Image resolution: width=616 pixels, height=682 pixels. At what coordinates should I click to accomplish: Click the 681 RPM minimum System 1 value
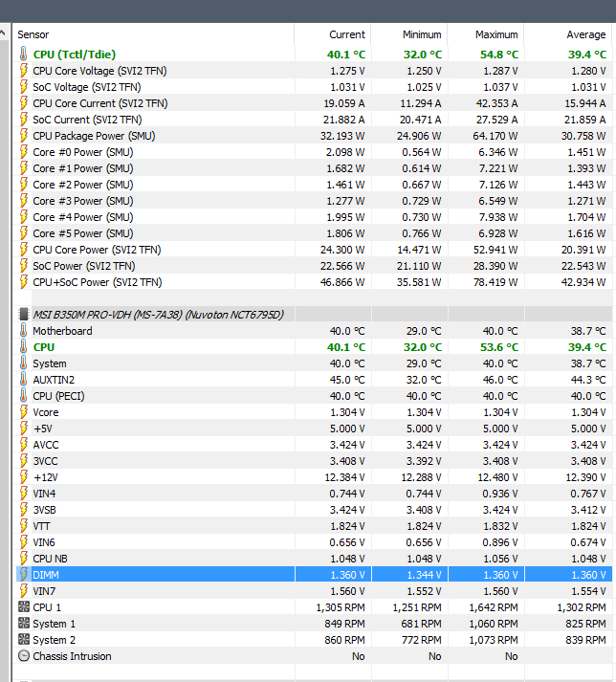[x=421, y=624]
